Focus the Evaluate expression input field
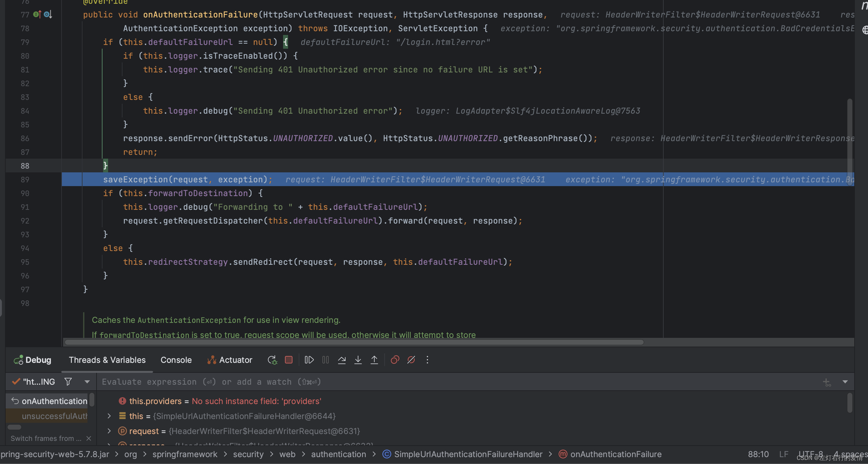The image size is (868, 464). pos(458,382)
